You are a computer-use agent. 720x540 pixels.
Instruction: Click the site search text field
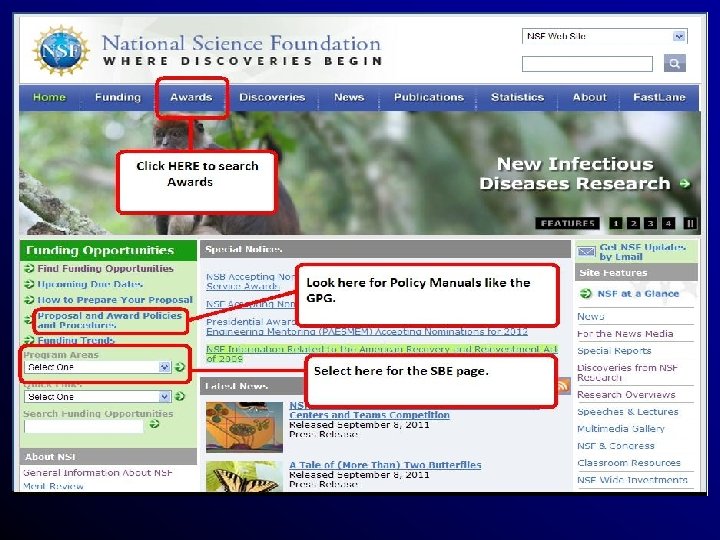[587, 64]
